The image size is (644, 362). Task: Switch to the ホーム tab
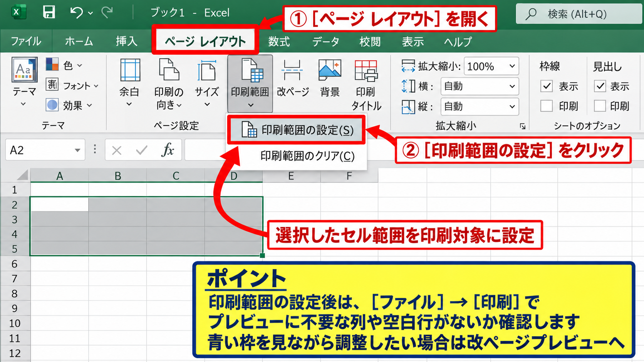[x=79, y=41]
